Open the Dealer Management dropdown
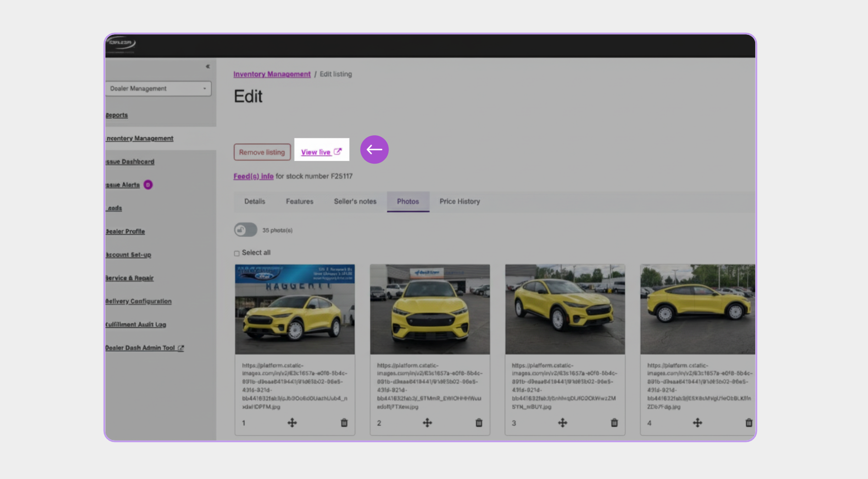The image size is (868, 479). click(x=158, y=88)
